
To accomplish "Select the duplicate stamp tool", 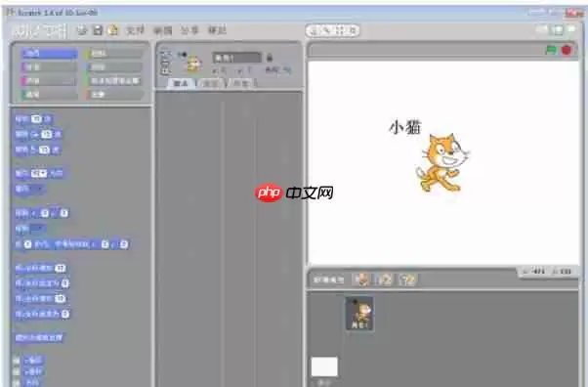I will (x=314, y=30).
